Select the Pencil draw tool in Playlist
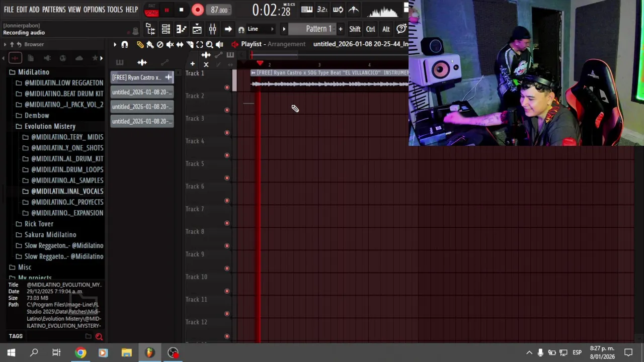 (140, 45)
